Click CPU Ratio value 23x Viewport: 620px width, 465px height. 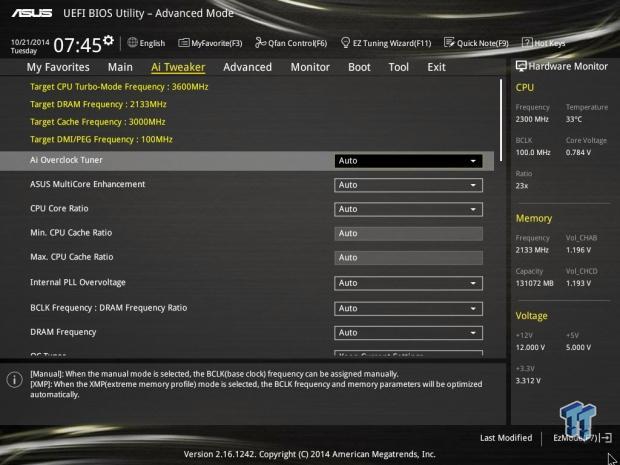(522, 185)
